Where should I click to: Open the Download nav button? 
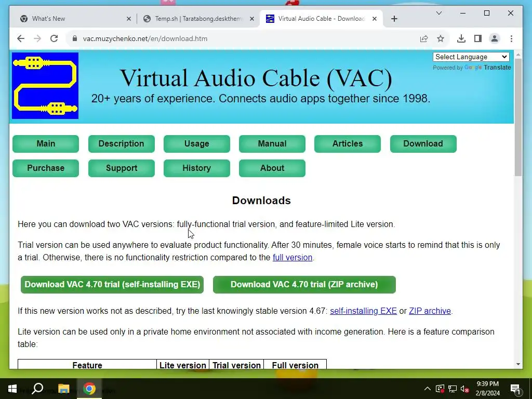click(423, 143)
